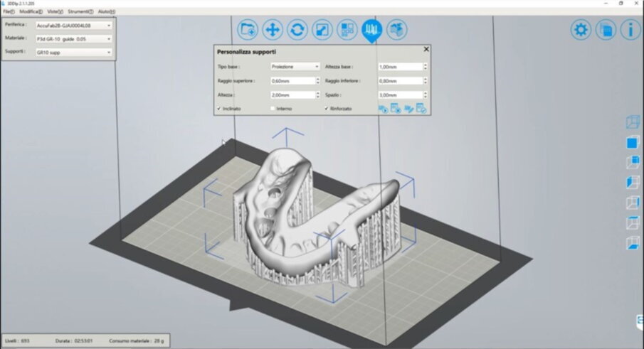Open the Modifica menu
Viewport: 644px width, 349px height.
coord(31,12)
